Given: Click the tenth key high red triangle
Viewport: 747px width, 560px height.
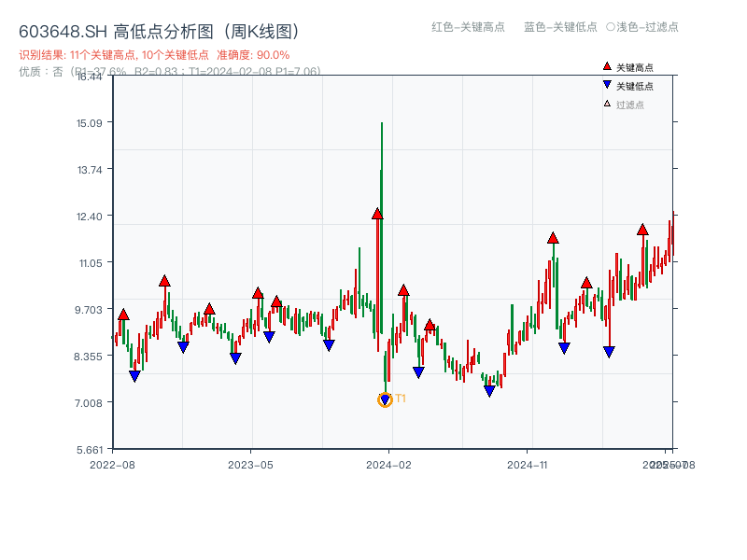Looking at the screenshot, I should (586, 283).
